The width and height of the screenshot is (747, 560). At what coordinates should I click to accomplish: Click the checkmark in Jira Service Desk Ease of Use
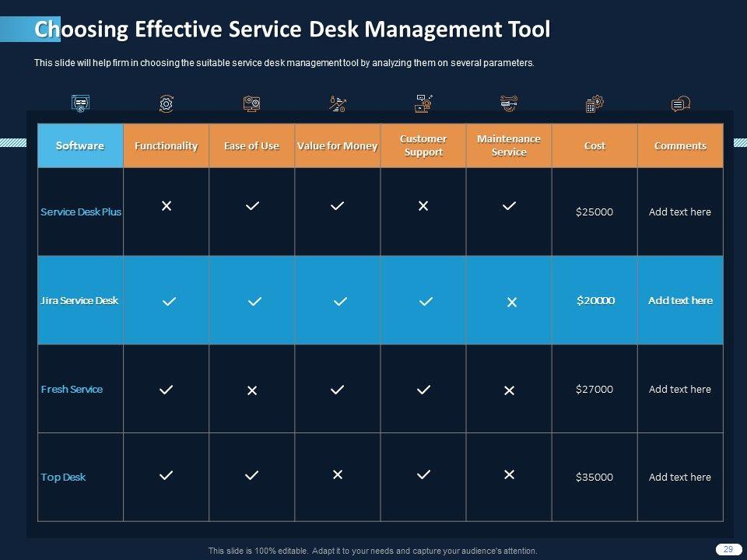[255, 302]
